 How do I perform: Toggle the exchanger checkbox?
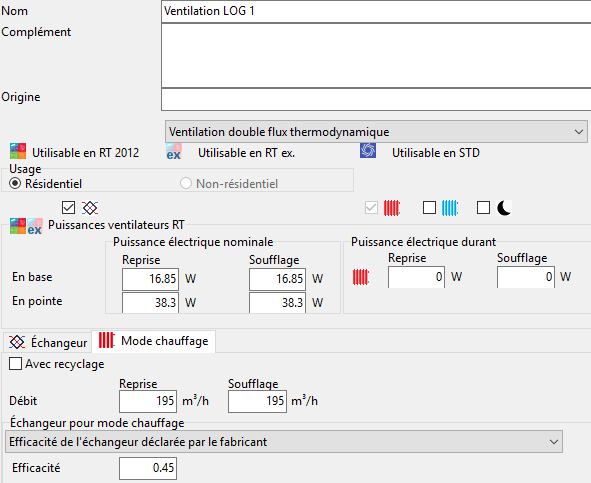(x=68, y=207)
